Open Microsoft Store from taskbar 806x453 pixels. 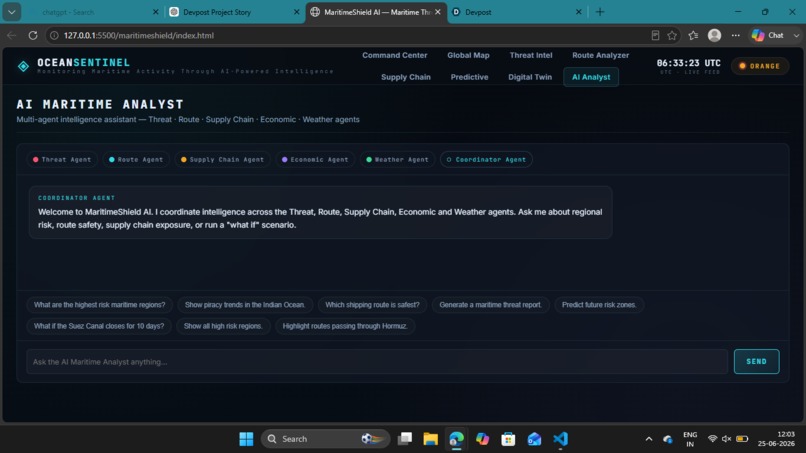click(508, 439)
